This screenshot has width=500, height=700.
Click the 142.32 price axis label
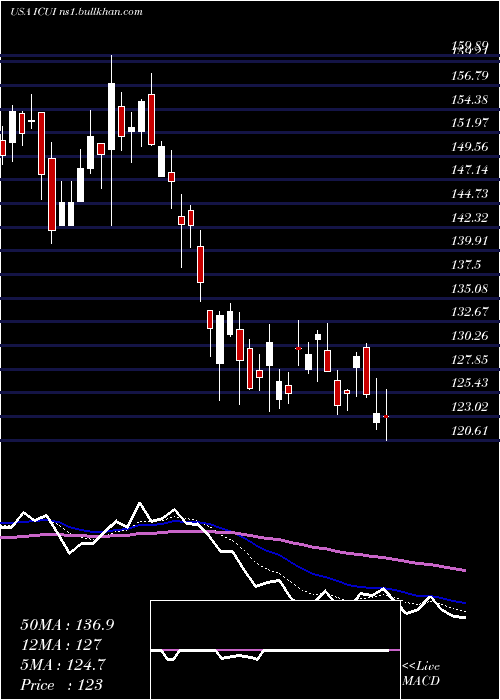coord(468,218)
